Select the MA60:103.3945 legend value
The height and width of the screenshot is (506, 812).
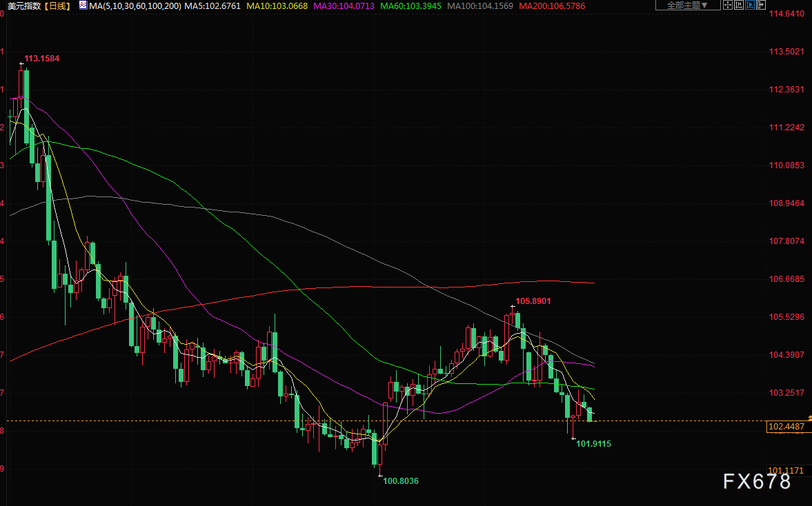click(x=410, y=6)
